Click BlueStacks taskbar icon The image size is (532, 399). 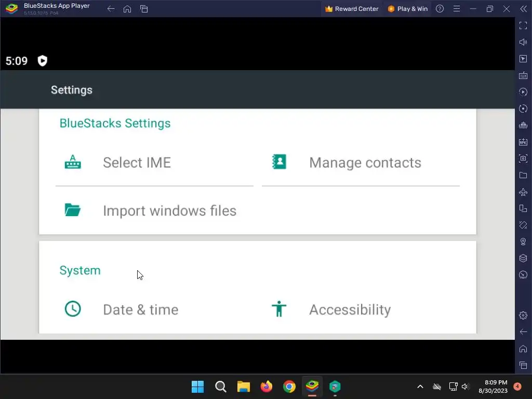point(312,386)
